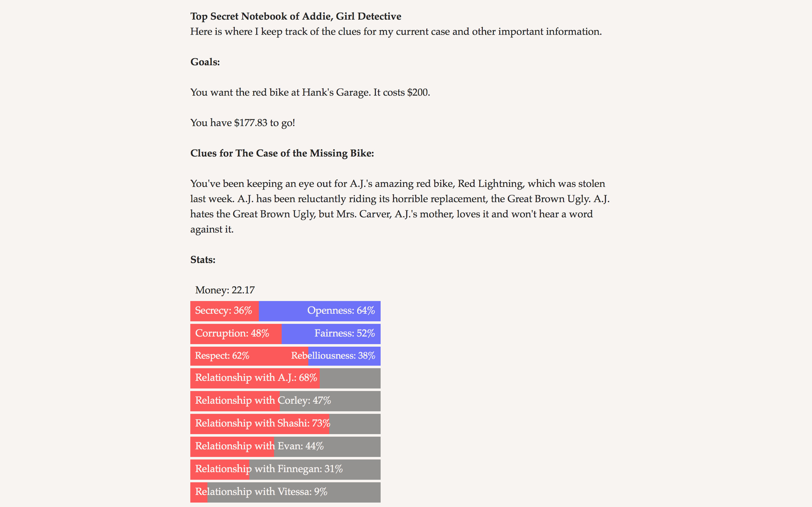Click the Missing Bike clues heading

pos(282,153)
